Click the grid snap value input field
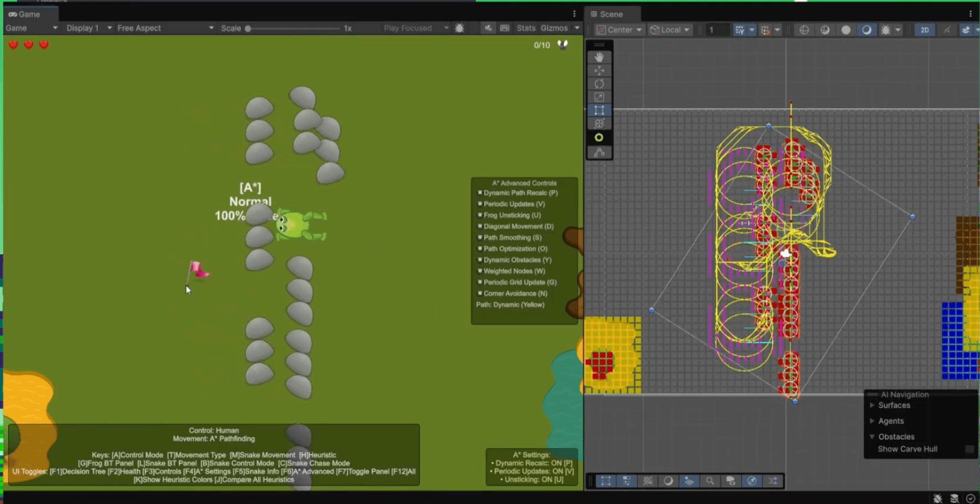Viewport: 980px width, 504px height. pos(717,30)
